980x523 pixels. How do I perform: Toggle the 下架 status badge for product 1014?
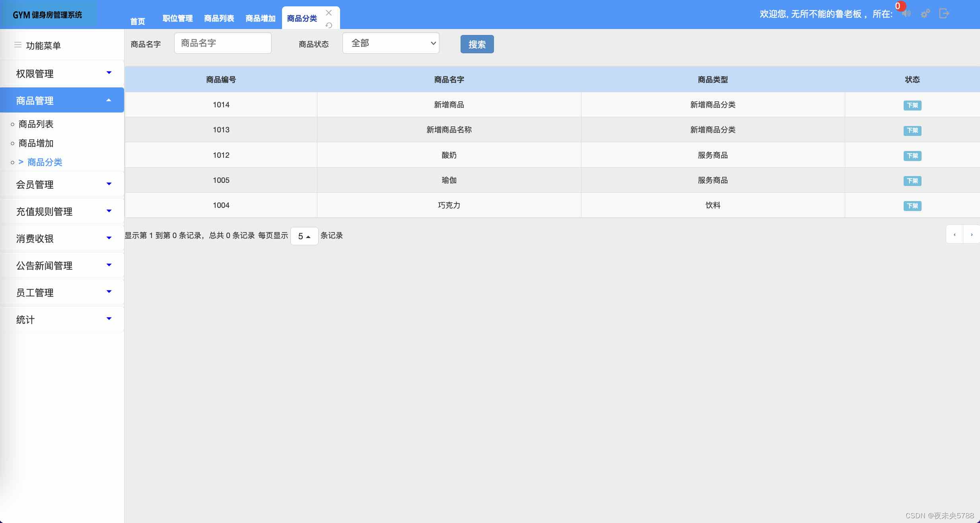pos(912,105)
